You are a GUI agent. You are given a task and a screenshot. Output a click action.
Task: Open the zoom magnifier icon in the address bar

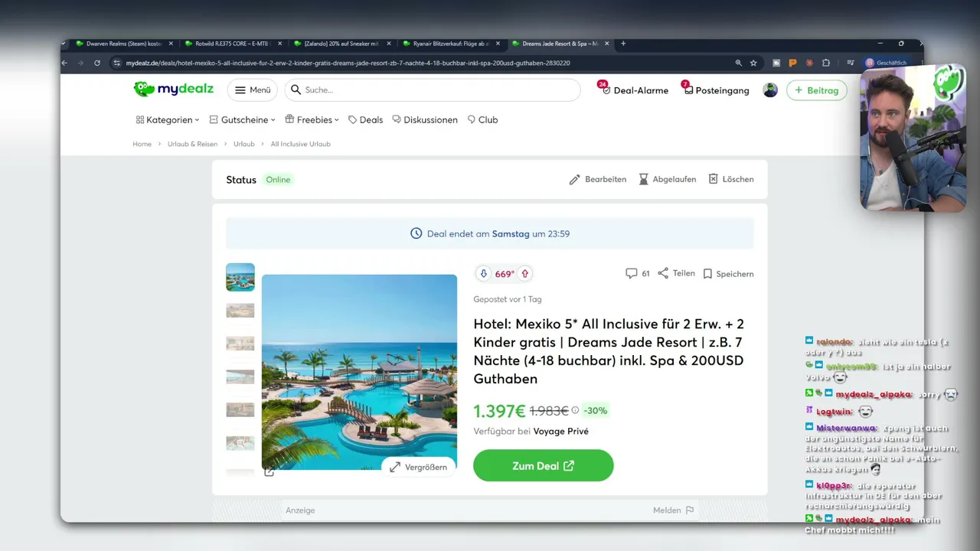point(739,63)
